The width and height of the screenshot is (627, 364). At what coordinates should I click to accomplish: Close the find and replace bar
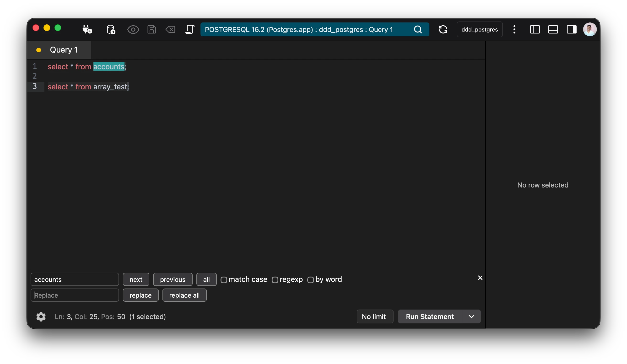click(x=480, y=278)
